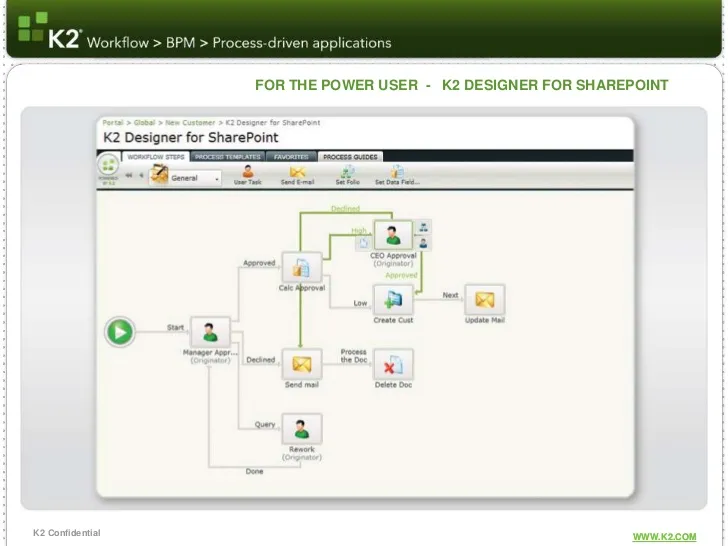Click the single back arrow toolbar icon

141,176
